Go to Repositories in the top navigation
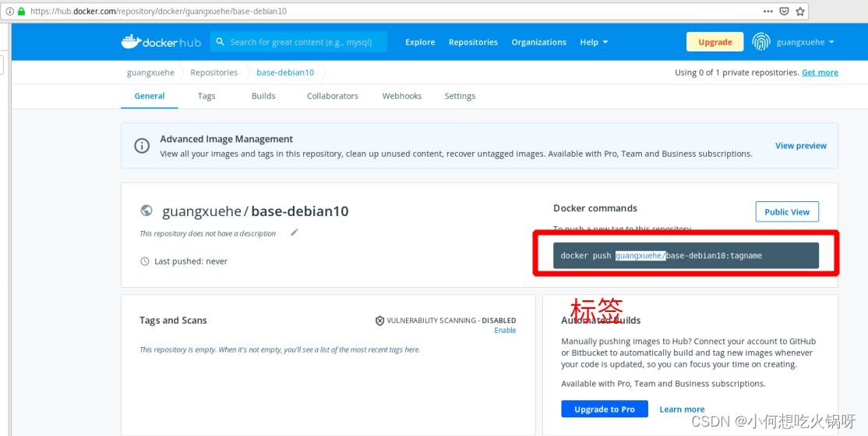The width and height of the screenshot is (868, 436). coord(473,42)
